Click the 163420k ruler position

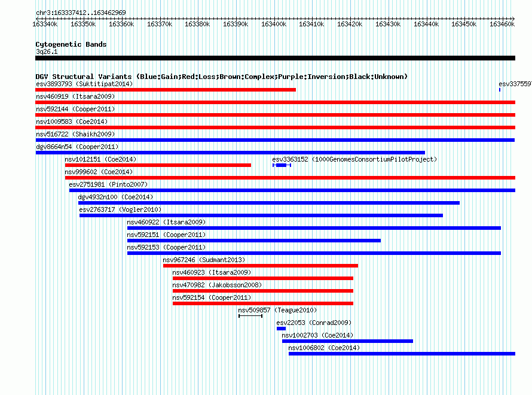pos(350,24)
